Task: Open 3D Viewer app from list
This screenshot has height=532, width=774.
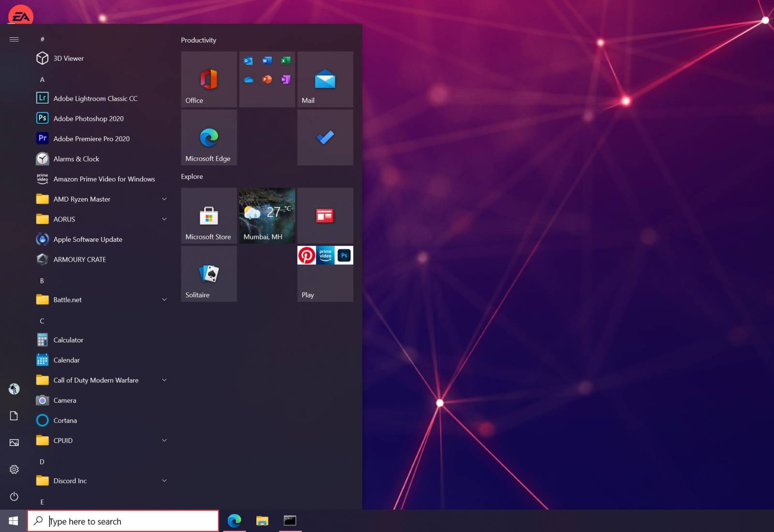Action: point(102,58)
